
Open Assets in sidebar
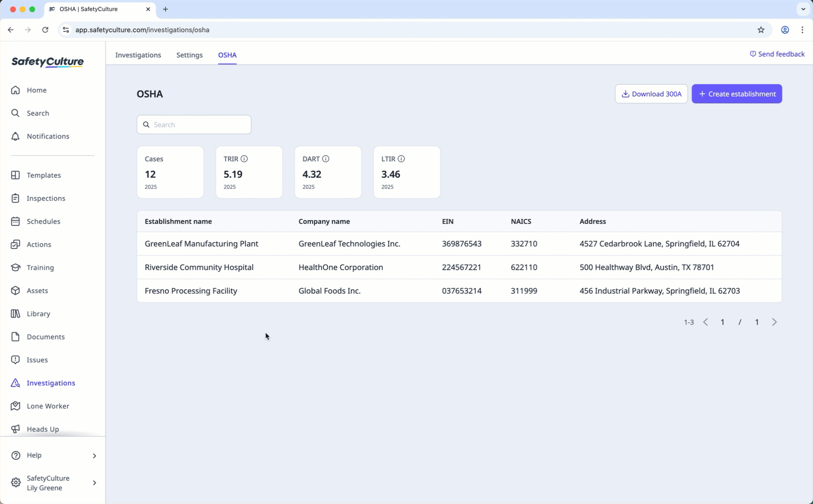pyautogui.click(x=29, y=290)
